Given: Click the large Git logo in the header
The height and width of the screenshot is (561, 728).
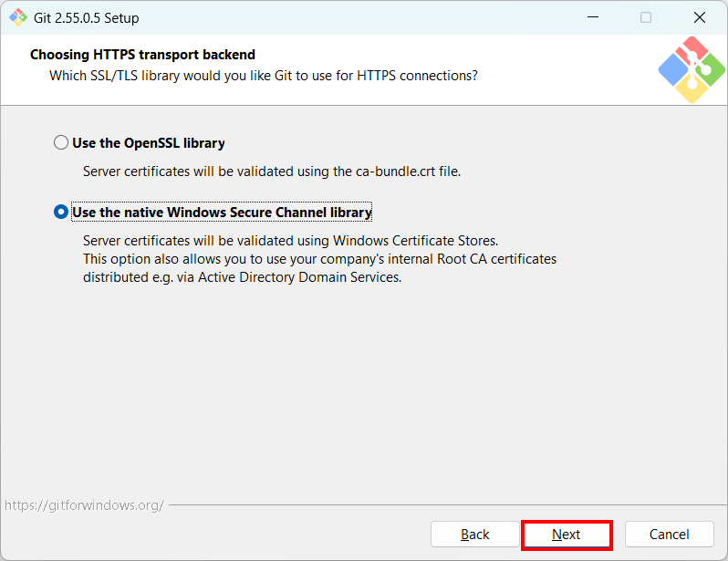Looking at the screenshot, I should pos(692,69).
